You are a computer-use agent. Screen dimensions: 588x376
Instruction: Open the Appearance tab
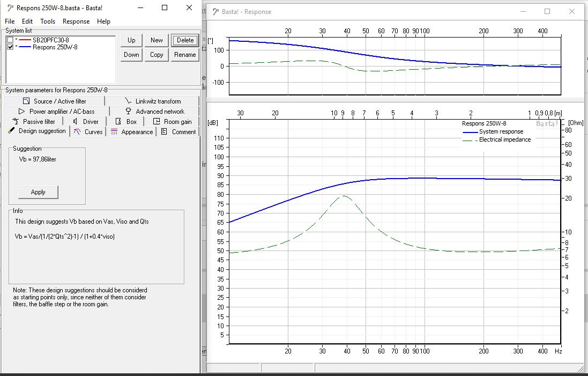tap(131, 131)
